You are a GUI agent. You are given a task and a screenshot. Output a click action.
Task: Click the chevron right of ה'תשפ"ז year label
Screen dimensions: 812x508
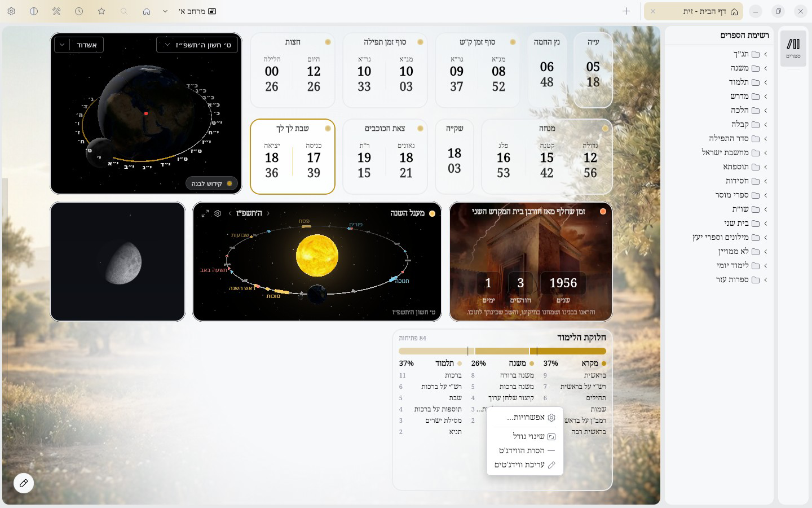268,213
